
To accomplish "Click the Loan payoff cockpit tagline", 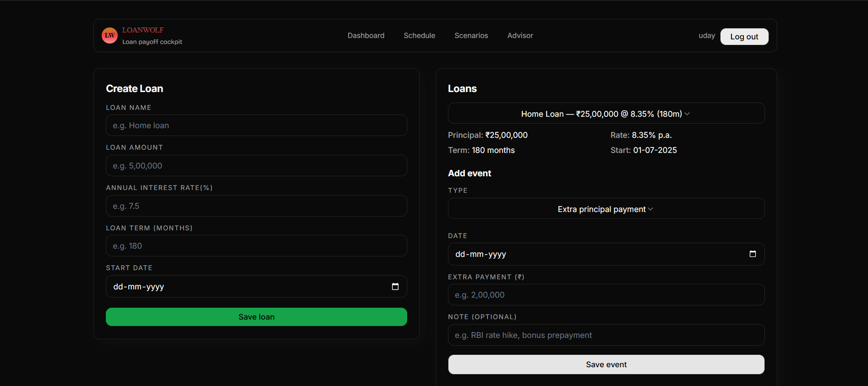I will coord(152,42).
